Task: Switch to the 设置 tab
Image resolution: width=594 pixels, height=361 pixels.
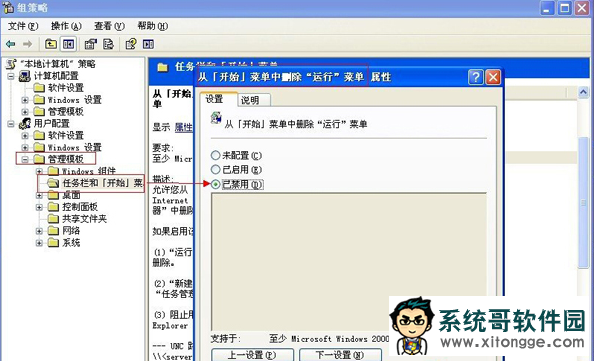Action: [218, 99]
